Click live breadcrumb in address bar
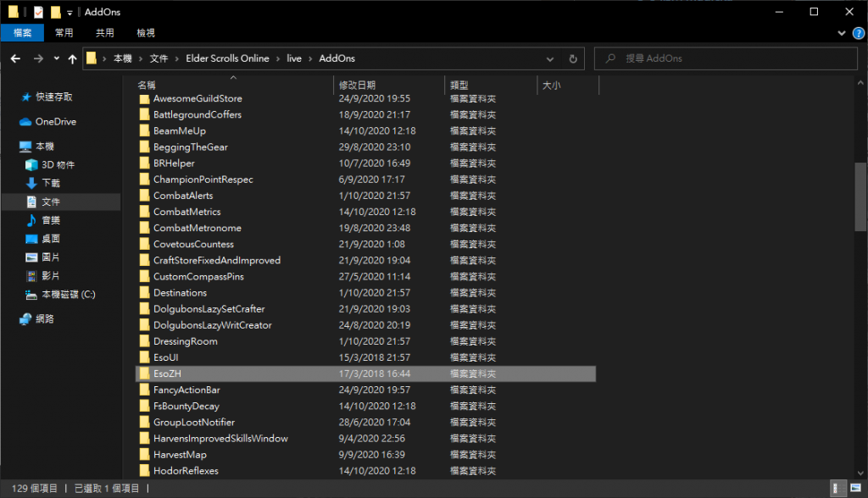This screenshot has width=868, height=498. click(294, 58)
